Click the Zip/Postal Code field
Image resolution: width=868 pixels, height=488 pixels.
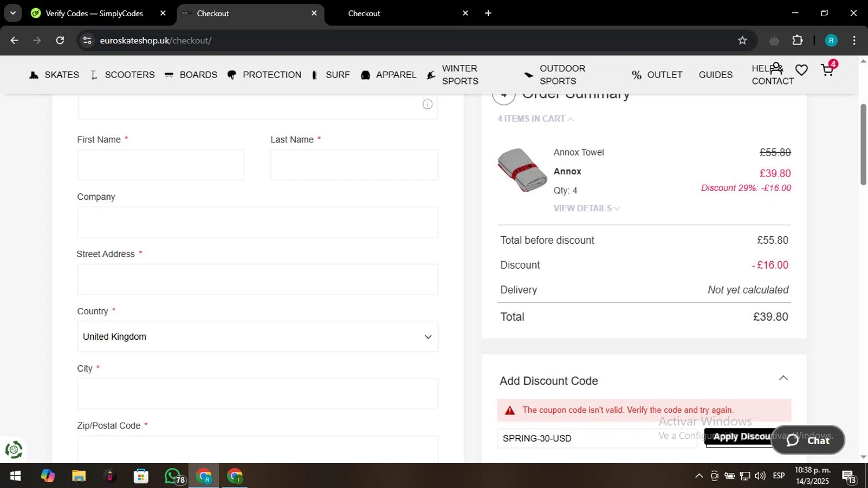coord(258,450)
